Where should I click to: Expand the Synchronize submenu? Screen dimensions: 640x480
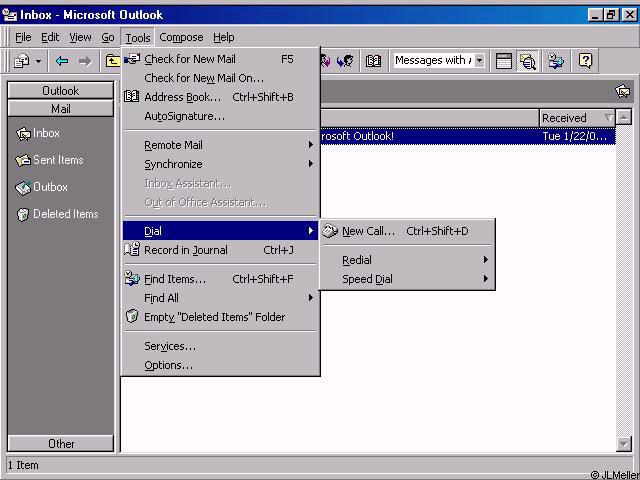(x=220, y=164)
